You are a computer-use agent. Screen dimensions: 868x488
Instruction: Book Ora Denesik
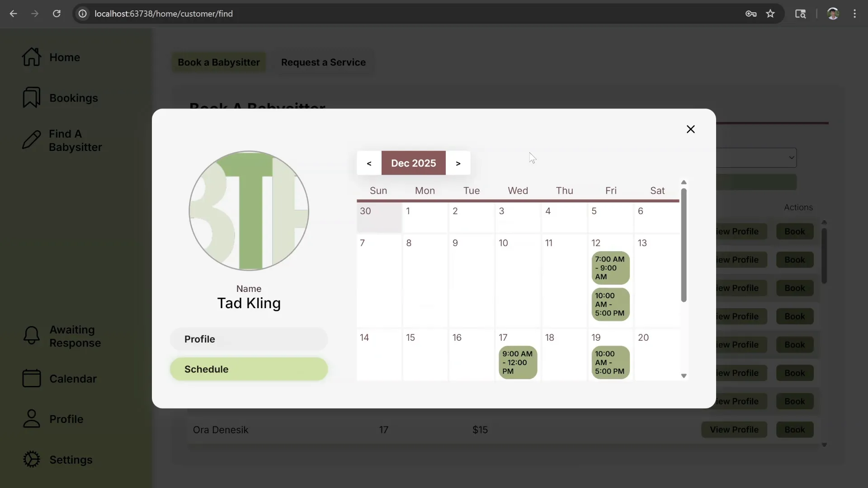pos(794,430)
